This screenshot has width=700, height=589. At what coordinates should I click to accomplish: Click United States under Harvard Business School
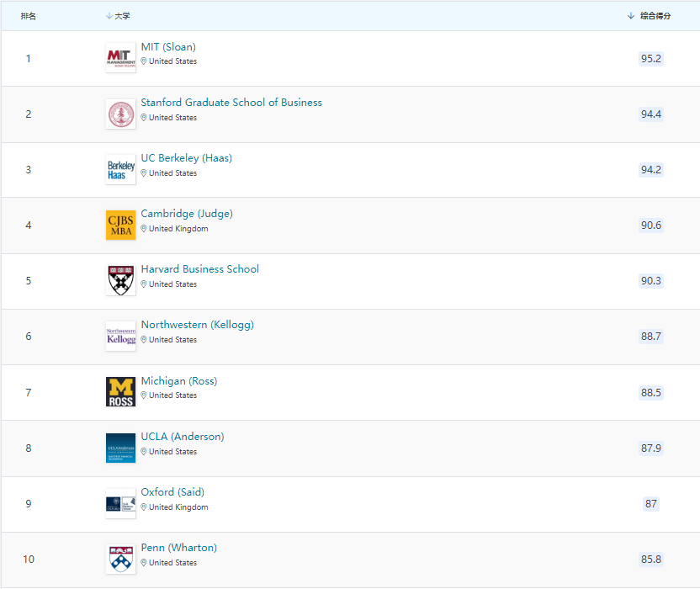pyautogui.click(x=172, y=284)
